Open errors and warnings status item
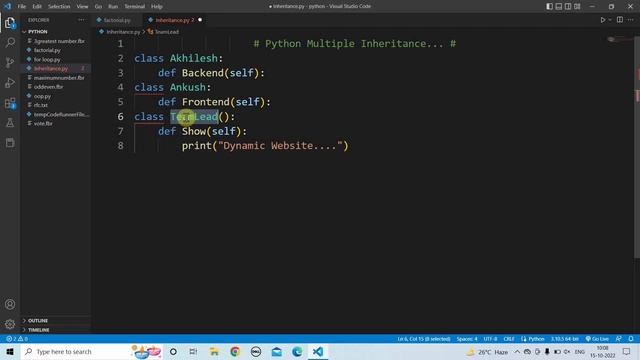This screenshot has width=640, height=360. tap(17, 339)
